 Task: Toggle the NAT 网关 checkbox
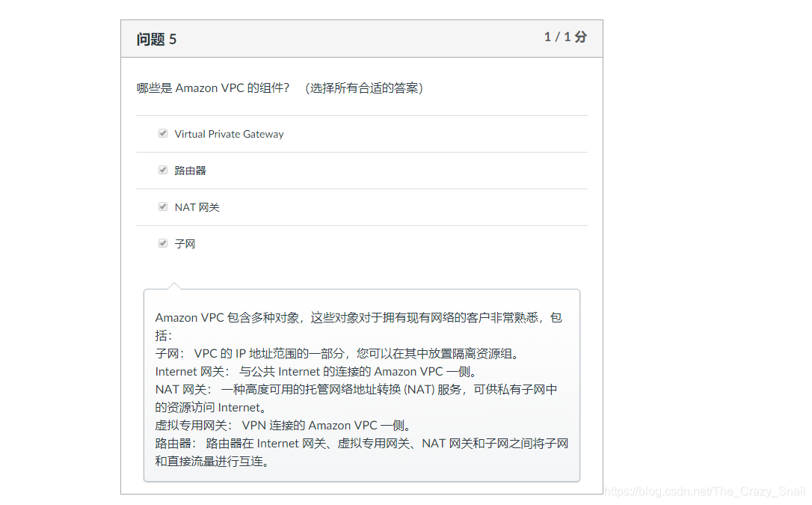[x=163, y=206]
